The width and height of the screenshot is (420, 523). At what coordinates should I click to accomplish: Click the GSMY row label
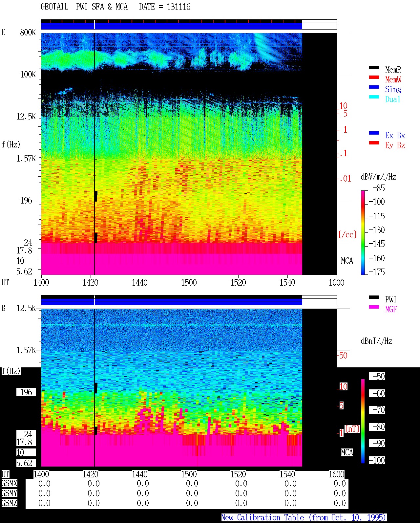(9, 493)
